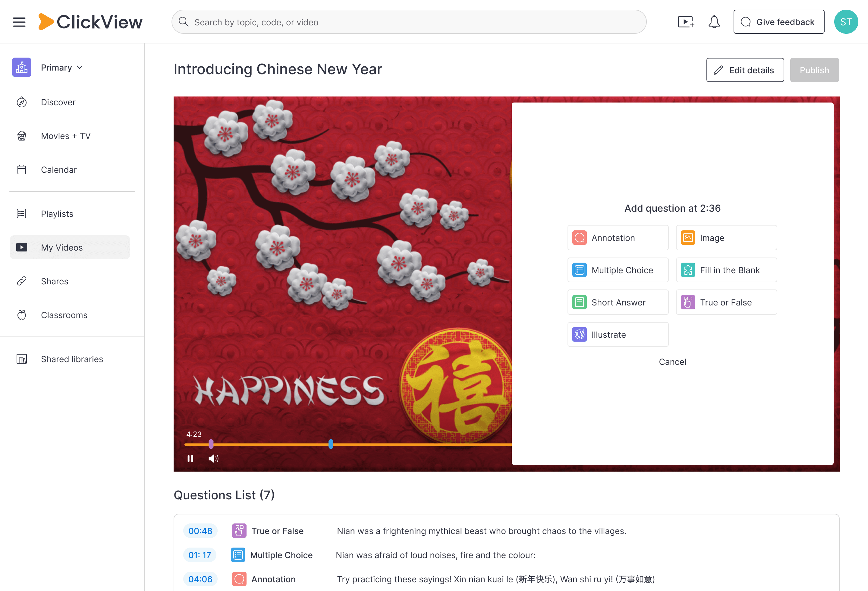Mute the video volume
The height and width of the screenshot is (591, 868).
(x=213, y=458)
